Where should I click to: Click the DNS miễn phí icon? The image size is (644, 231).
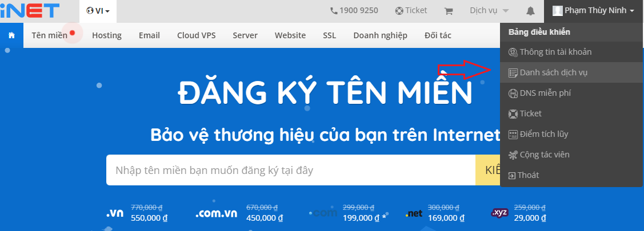[513, 93]
